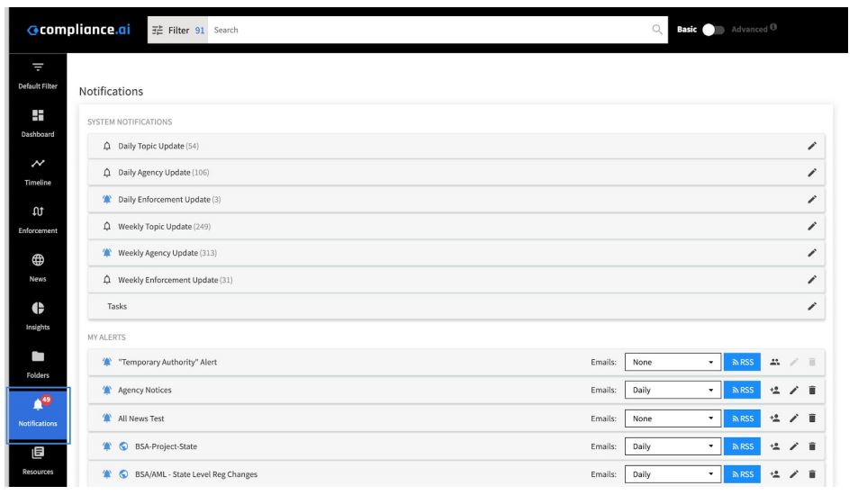Toggle bell for BSA-Project-State alert
Image resolution: width=858 pixels, height=504 pixels.
coord(107,446)
